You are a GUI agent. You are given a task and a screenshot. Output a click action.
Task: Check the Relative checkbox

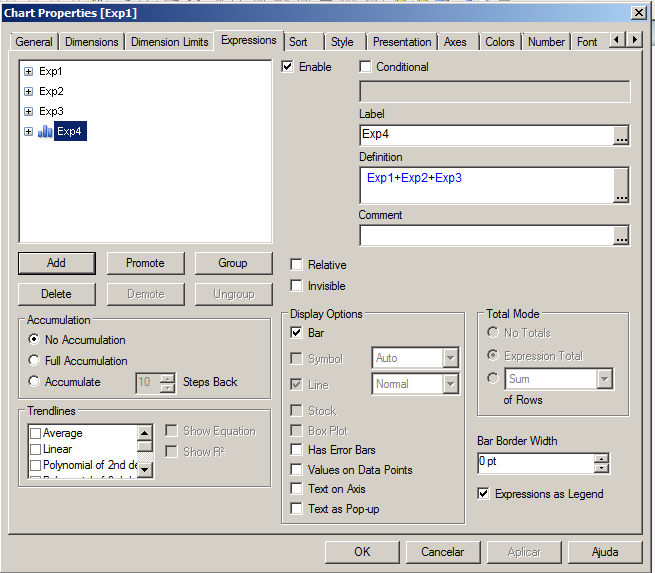coord(296,264)
